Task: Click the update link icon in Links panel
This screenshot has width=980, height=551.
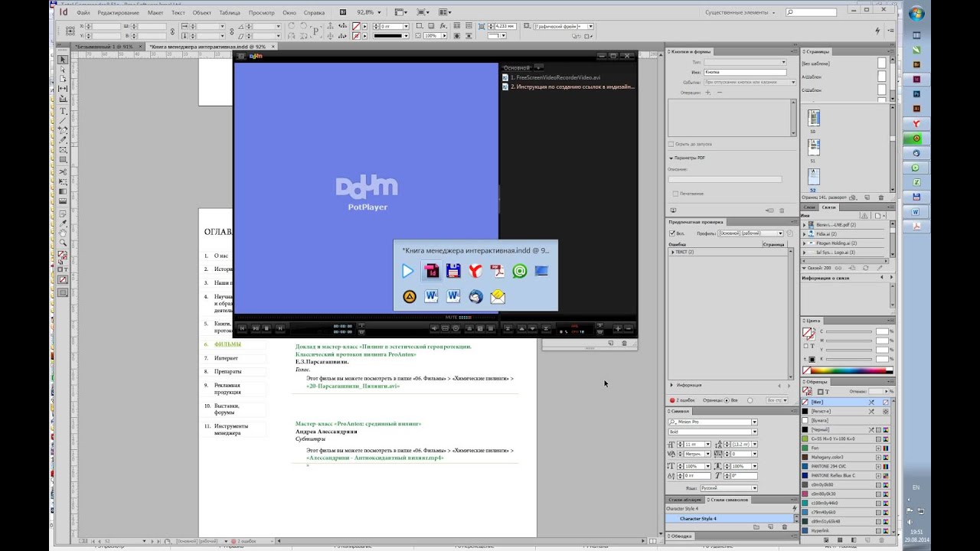Action: pyautogui.click(x=865, y=268)
